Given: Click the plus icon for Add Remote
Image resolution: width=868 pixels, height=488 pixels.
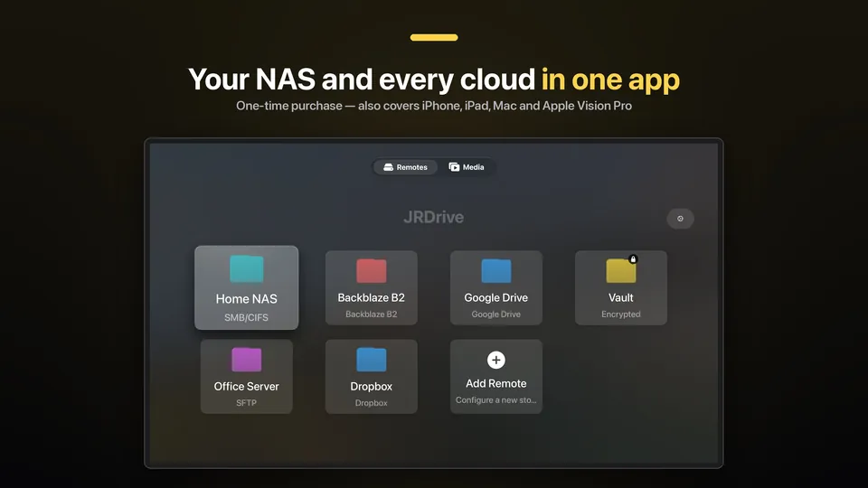Looking at the screenshot, I should click(496, 361).
